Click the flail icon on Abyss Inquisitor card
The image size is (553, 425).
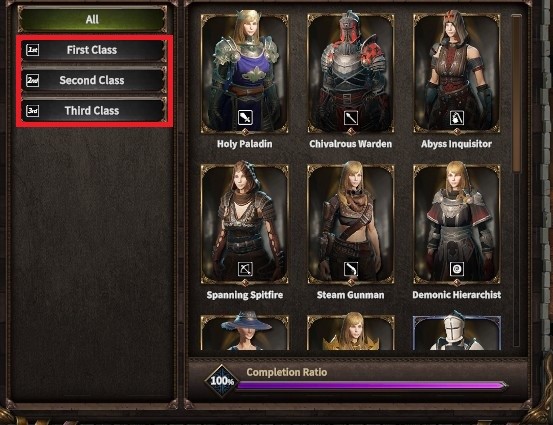point(456,117)
